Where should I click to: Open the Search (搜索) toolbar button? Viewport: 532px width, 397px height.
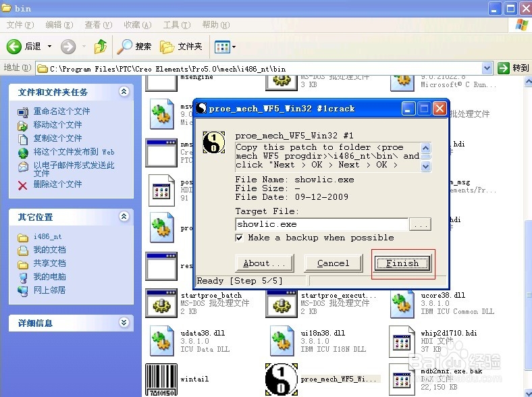[x=134, y=47]
